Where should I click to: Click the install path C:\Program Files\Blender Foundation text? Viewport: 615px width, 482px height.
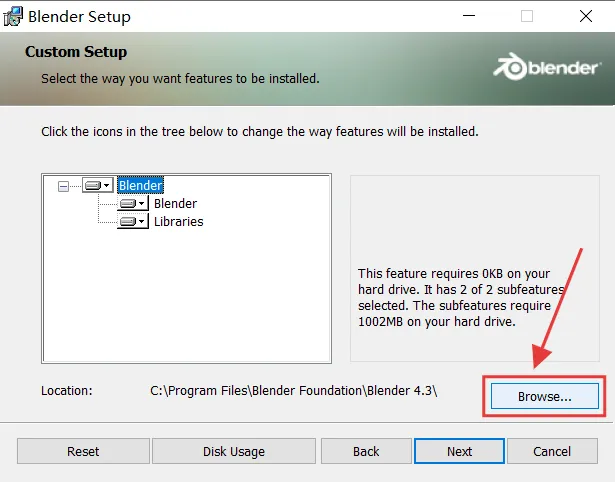(293, 391)
